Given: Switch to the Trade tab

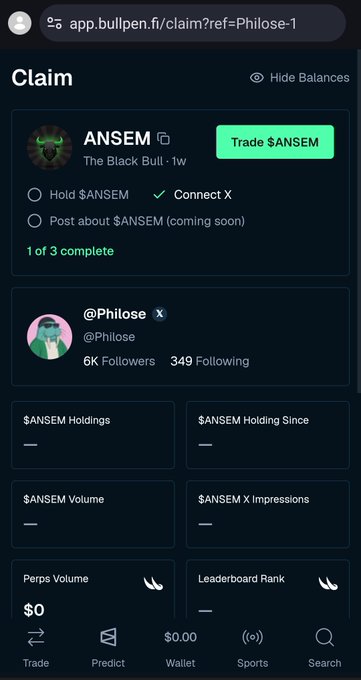Looking at the screenshot, I should point(36,647).
